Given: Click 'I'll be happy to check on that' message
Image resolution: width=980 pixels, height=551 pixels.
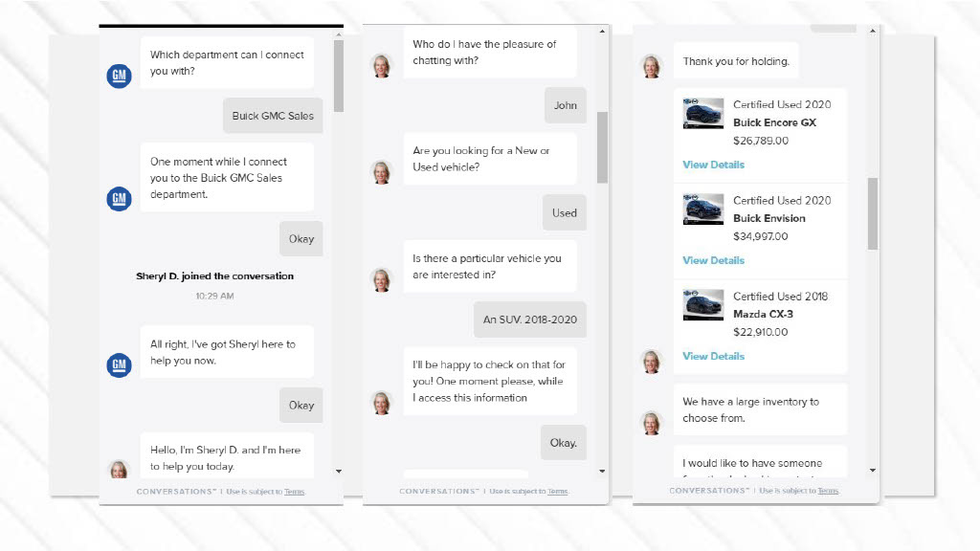Looking at the screenshot, I should 490,381.
